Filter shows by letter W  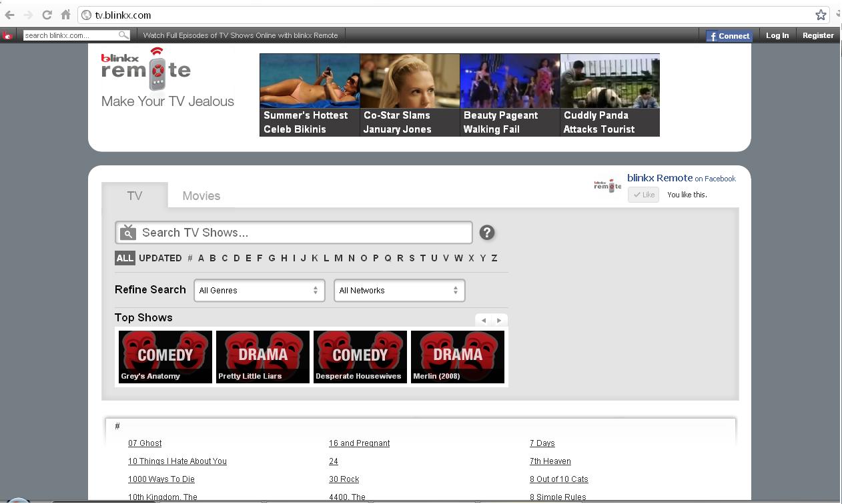458,258
